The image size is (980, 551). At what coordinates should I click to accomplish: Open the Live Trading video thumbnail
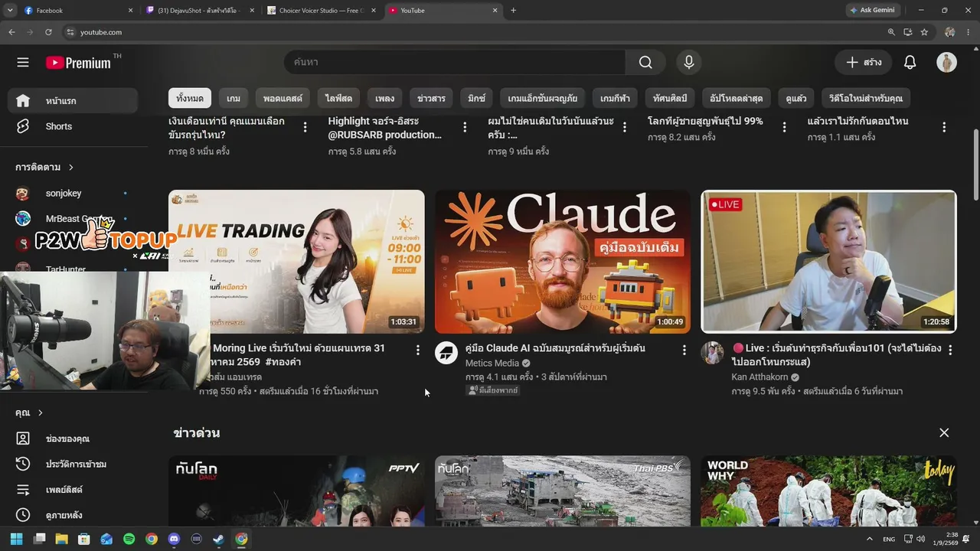pyautogui.click(x=296, y=262)
